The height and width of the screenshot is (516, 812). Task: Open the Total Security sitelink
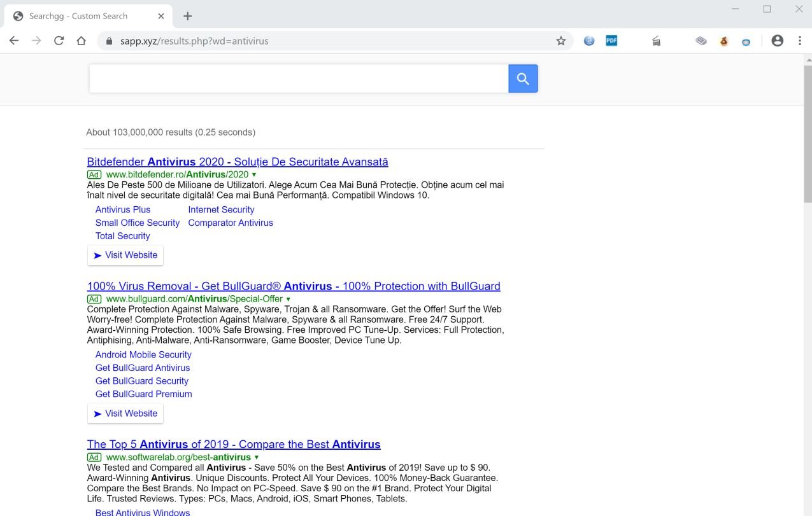[x=123, y=236]
